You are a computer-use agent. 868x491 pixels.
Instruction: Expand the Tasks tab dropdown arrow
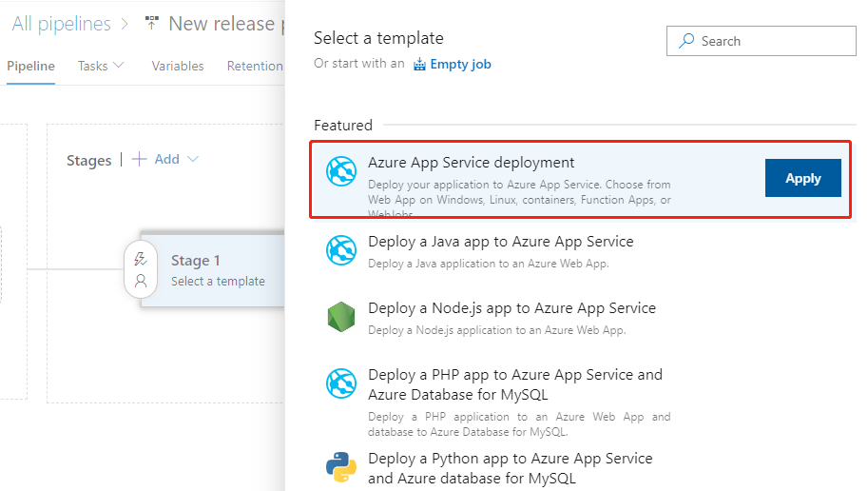tap(119, 66)
